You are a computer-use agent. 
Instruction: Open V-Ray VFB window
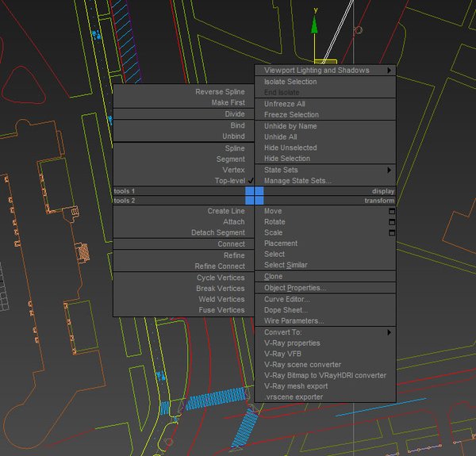[x=283, y=354]
